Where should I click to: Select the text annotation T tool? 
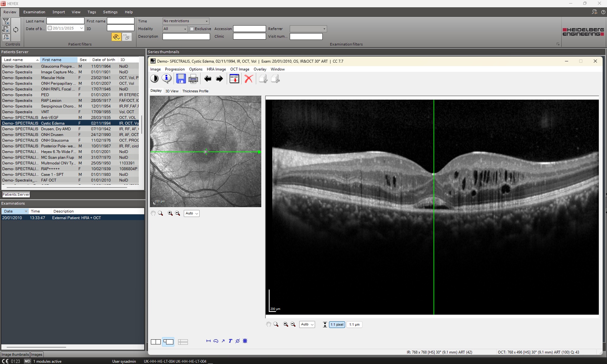[x=230, y=341]
